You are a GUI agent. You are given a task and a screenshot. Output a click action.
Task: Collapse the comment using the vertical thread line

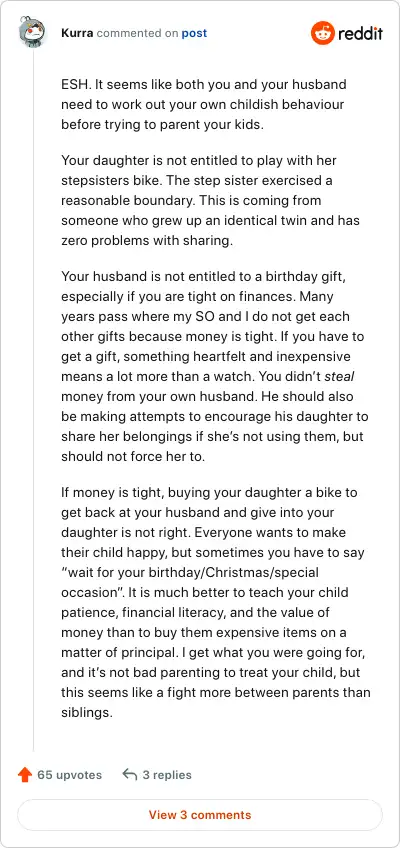click(x=34, y=399)
